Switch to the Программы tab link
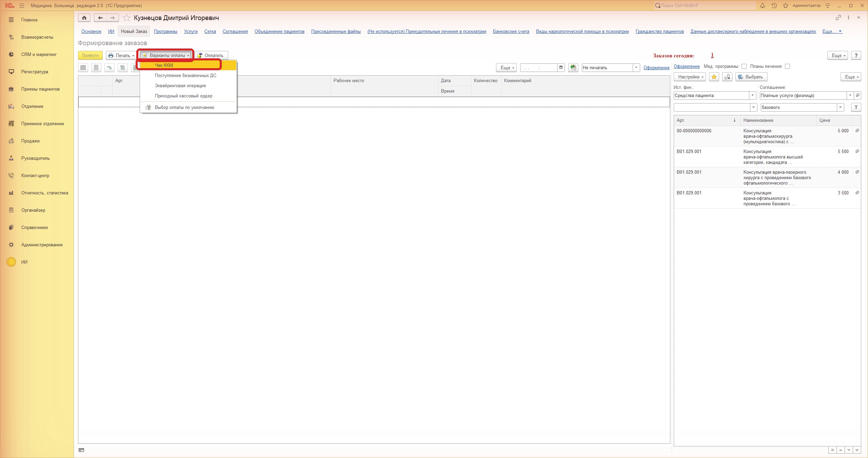The image size is (868, 458). pos(165,31)
